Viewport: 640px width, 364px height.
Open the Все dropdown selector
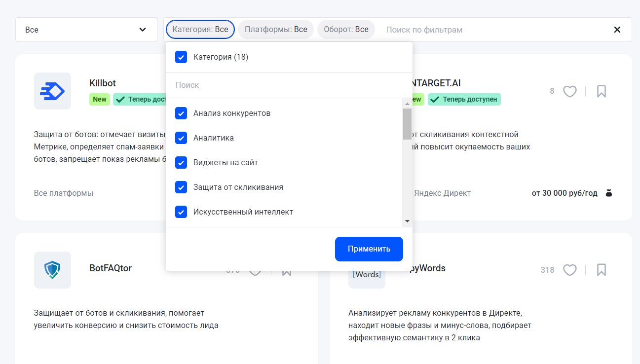[x=86, y=29]
